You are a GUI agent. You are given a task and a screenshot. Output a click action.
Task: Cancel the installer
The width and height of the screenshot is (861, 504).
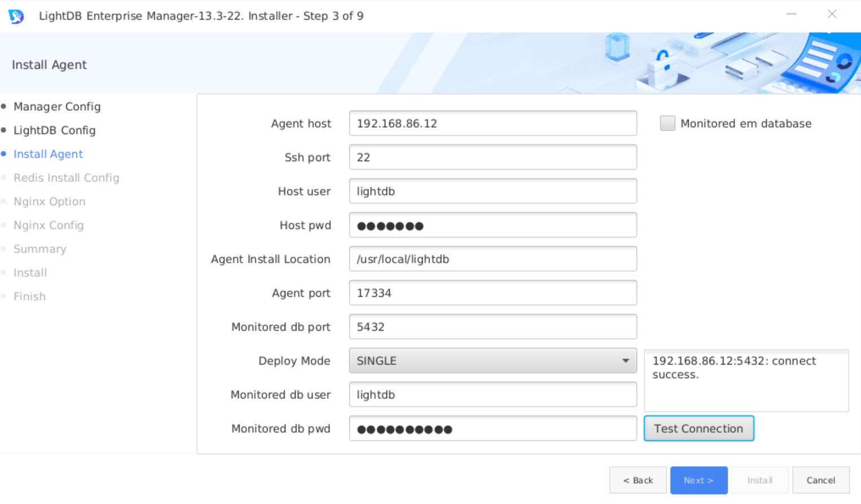pos(821,480)
